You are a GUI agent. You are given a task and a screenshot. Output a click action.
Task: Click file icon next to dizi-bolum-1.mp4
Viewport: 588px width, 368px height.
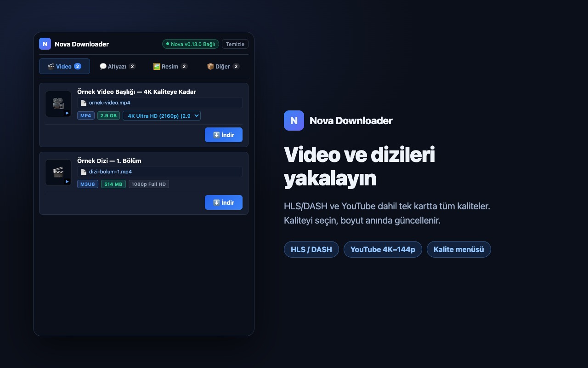83,172
